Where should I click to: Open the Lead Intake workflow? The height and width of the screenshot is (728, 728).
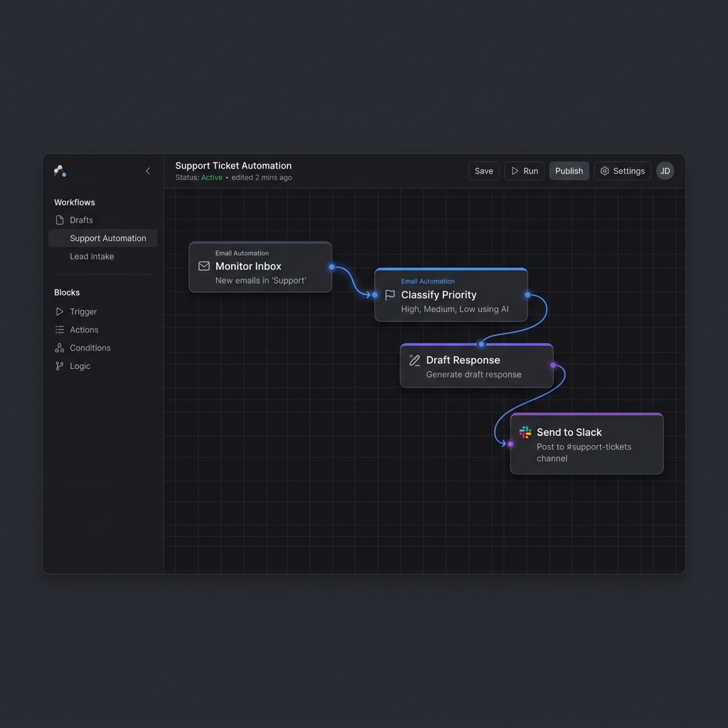pyautogui.click(x=92, y=257)
